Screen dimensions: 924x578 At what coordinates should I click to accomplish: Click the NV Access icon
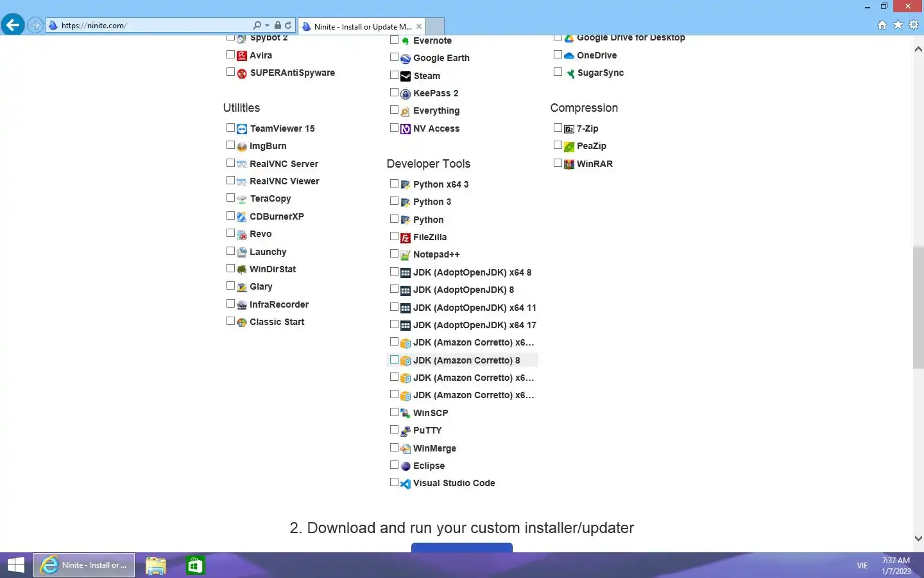click(x=406, y=129)
